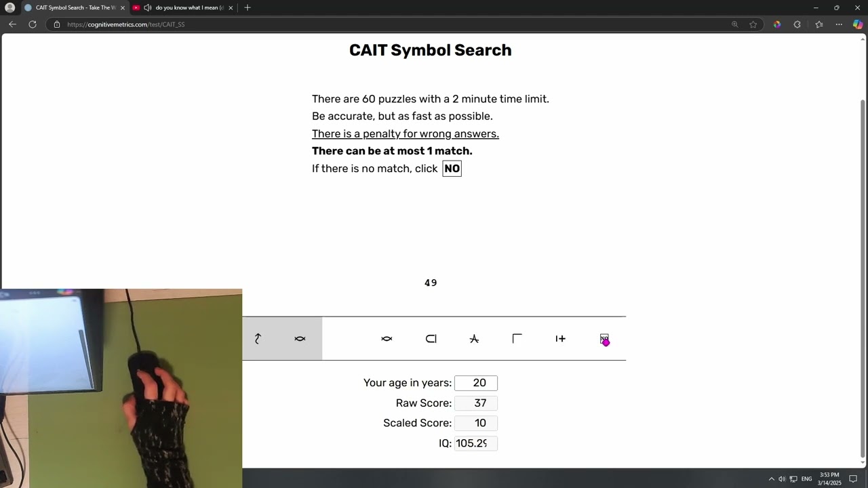Close the CAIT Symbol Search tab

click(123, 7)
